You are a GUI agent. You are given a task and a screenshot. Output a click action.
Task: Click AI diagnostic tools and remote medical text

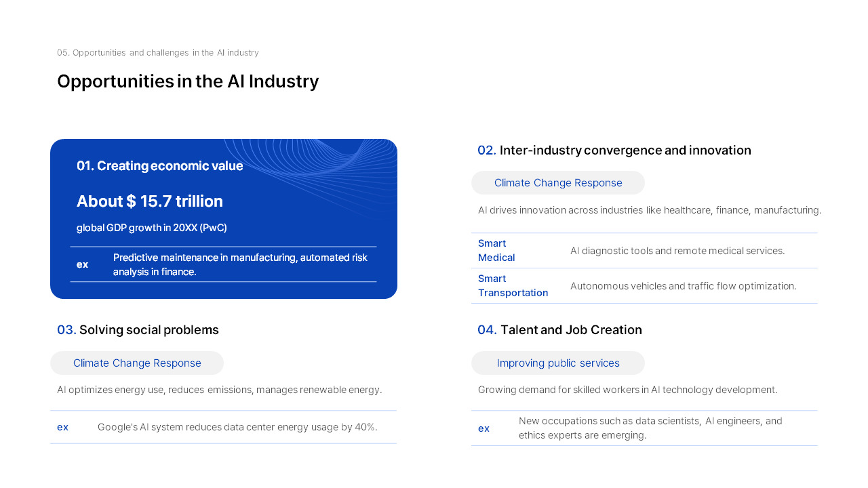point(677,251)
